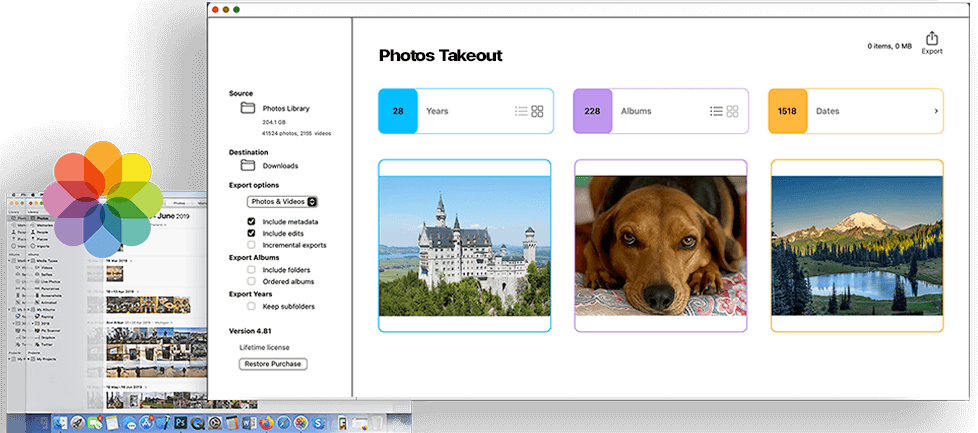Open the Photos & Videos dropdown

click(x=283, y=202)
